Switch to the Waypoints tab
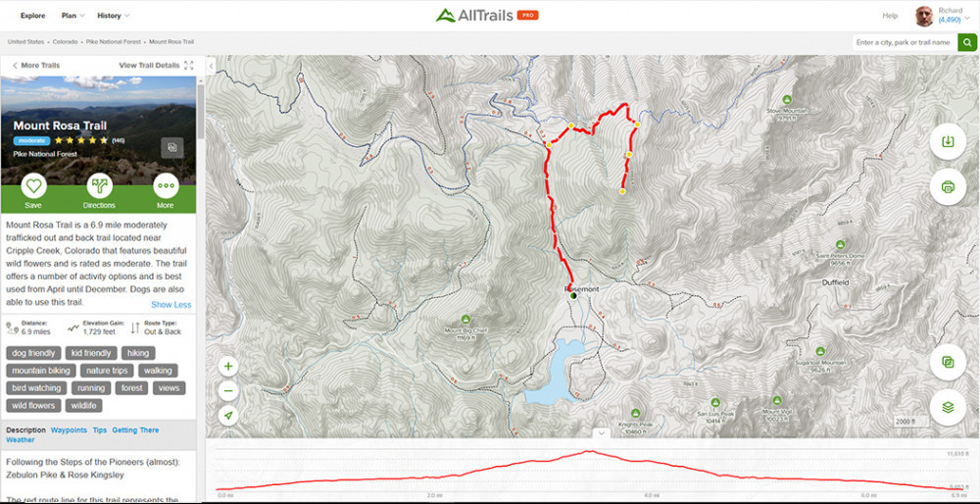 point(69,430)
